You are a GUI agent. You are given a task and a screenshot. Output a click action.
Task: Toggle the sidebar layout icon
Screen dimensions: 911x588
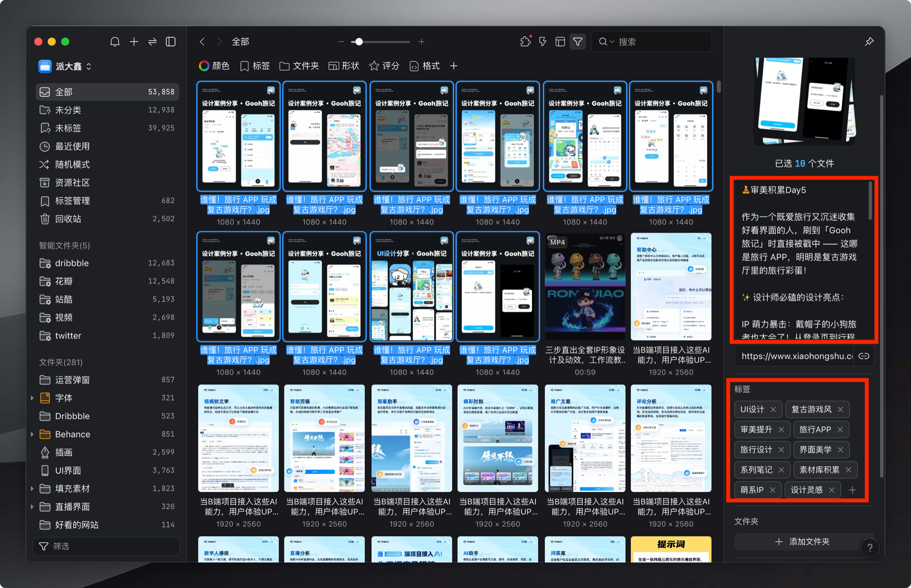171,42
